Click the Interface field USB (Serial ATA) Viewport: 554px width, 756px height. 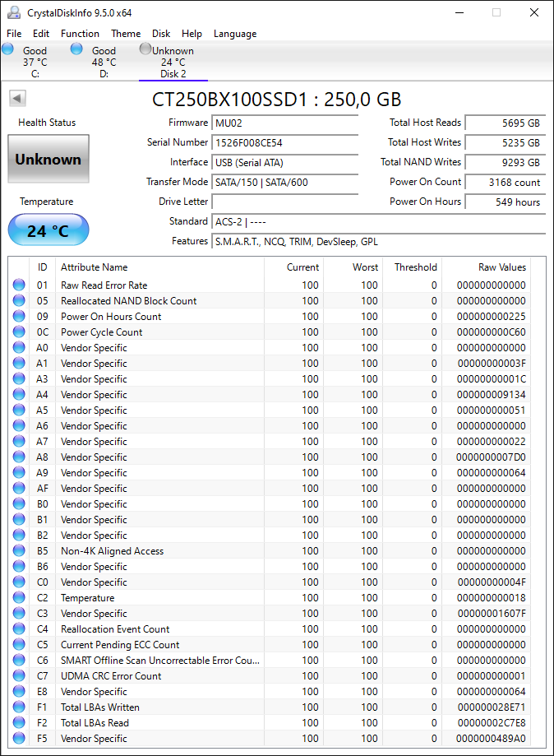click(284, 163)
